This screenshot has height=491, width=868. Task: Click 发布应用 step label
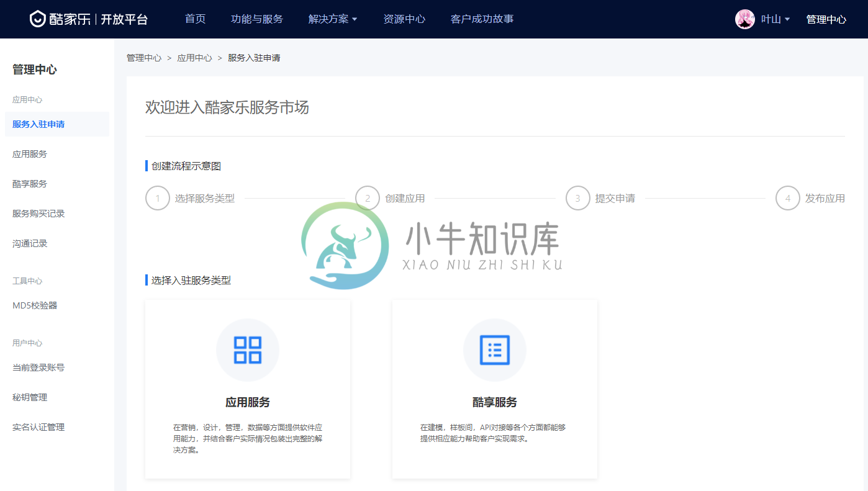point(825,199)
